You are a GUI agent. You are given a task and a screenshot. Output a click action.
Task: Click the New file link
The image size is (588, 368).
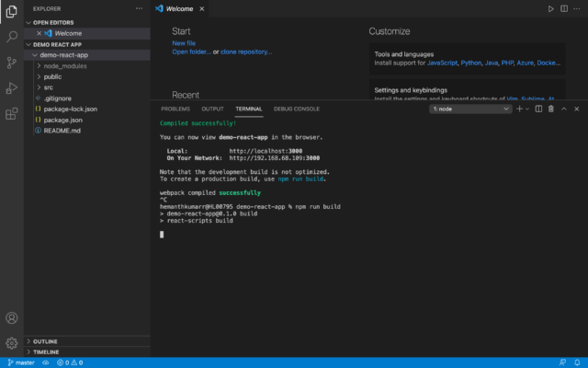[x=184, y=43]
